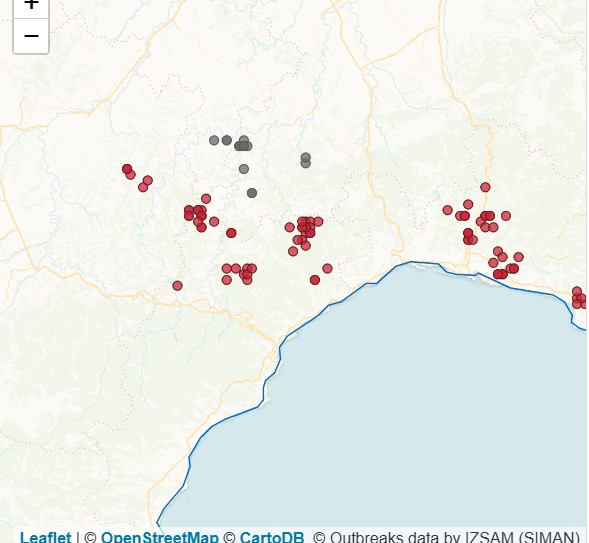Open the Leaflet attribution link
This screenshot has width=589, height=543.
pos(45,537)
